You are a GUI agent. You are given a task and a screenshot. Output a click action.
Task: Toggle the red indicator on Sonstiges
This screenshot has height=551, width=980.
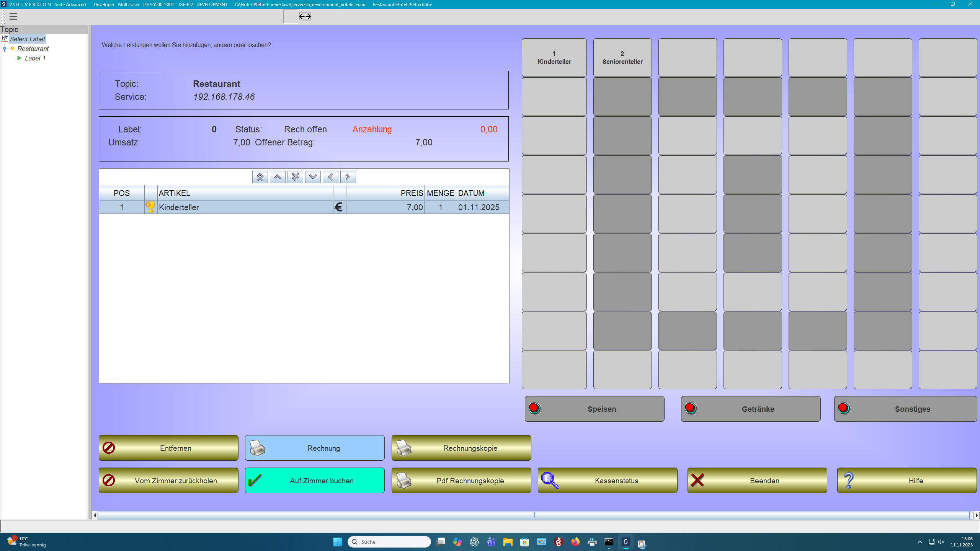844,408
